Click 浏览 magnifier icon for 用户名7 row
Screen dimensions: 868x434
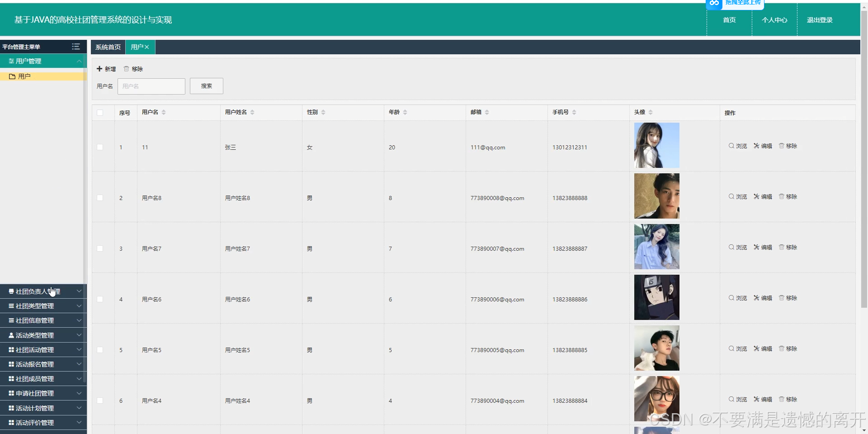(731, 247)
